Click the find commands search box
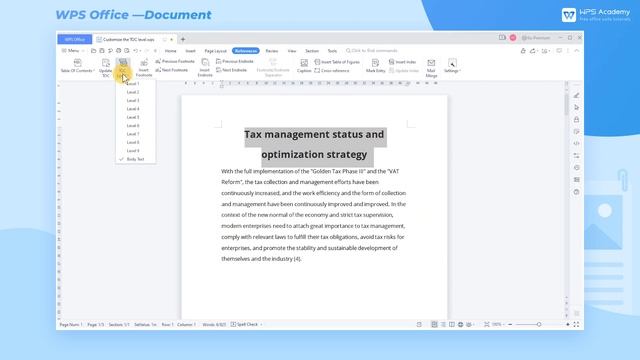This screenshot has height=360, width=640. 371,51
